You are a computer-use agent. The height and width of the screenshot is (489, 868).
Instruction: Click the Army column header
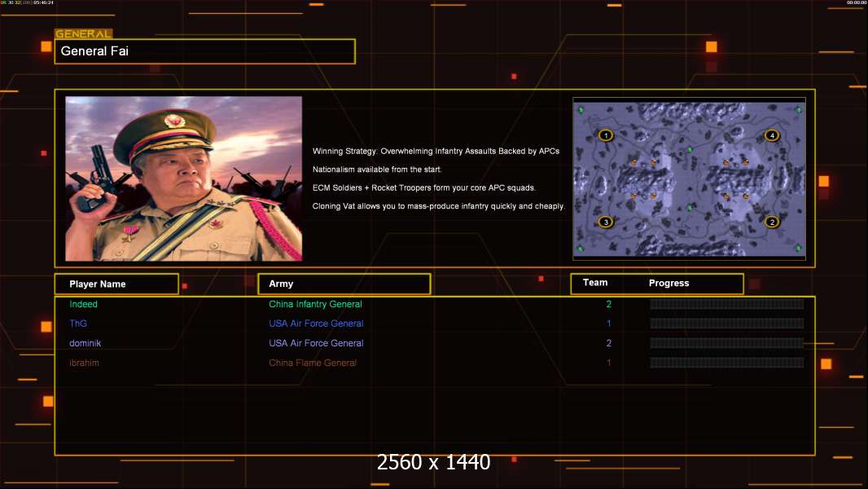coord(344,284)
